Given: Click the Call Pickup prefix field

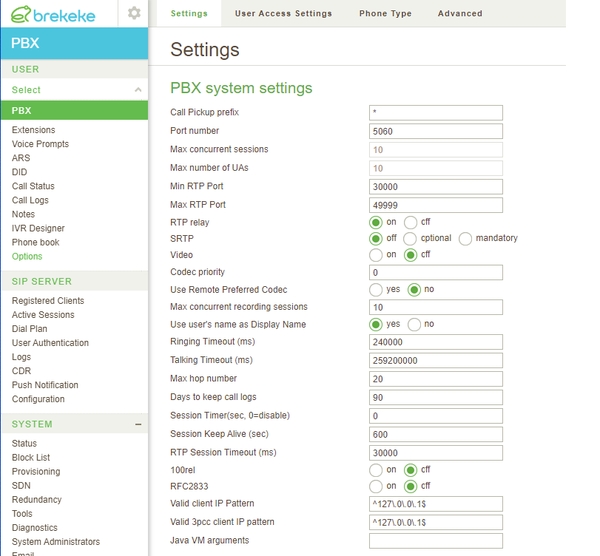Looking at the screenshot, I should 435,113.
